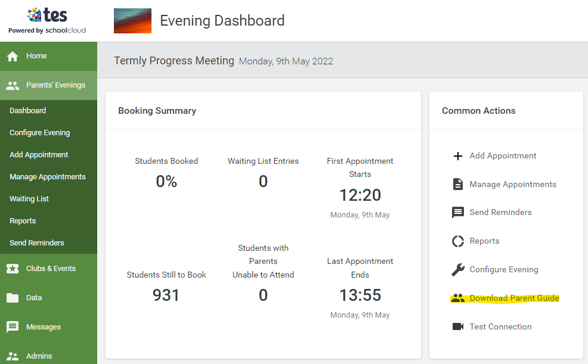Click the Clubs & Events star icon

(x=13, y=269)
